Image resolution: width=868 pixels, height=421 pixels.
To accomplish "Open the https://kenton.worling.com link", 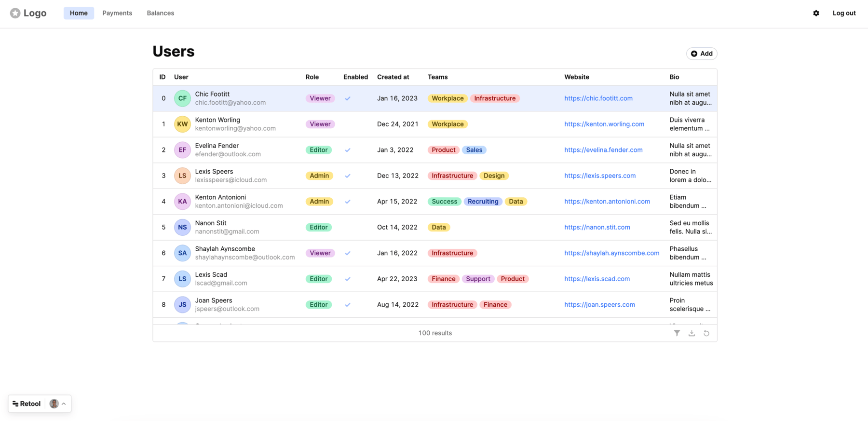I will (x=604, y=124).
